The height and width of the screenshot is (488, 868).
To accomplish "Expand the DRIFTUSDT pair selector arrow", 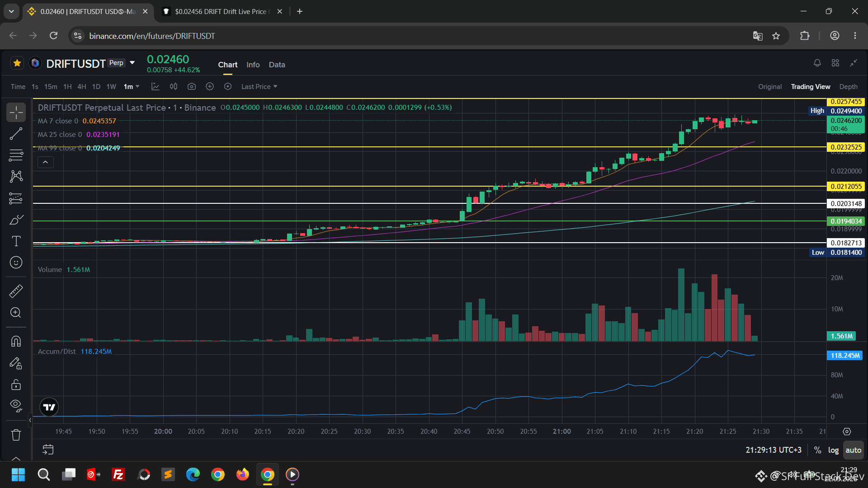I will (x=132, y=63).
